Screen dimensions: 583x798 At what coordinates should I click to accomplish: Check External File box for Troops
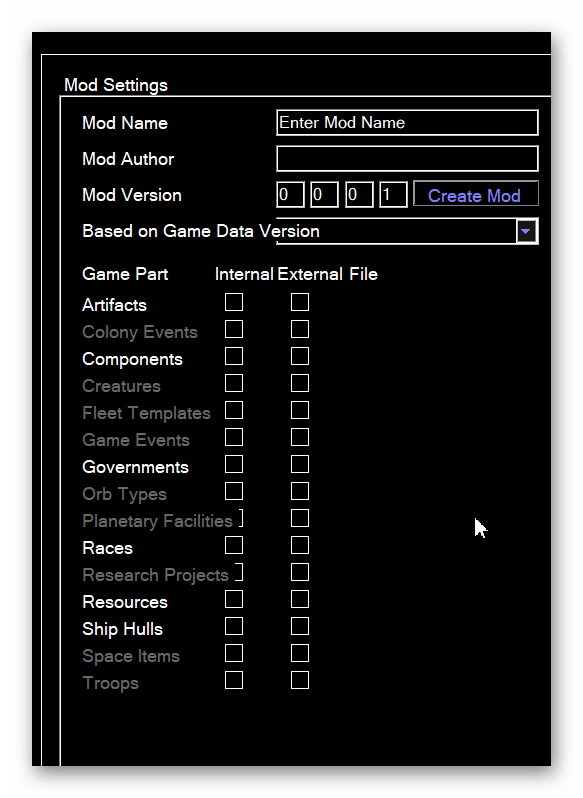pos(300,680)
